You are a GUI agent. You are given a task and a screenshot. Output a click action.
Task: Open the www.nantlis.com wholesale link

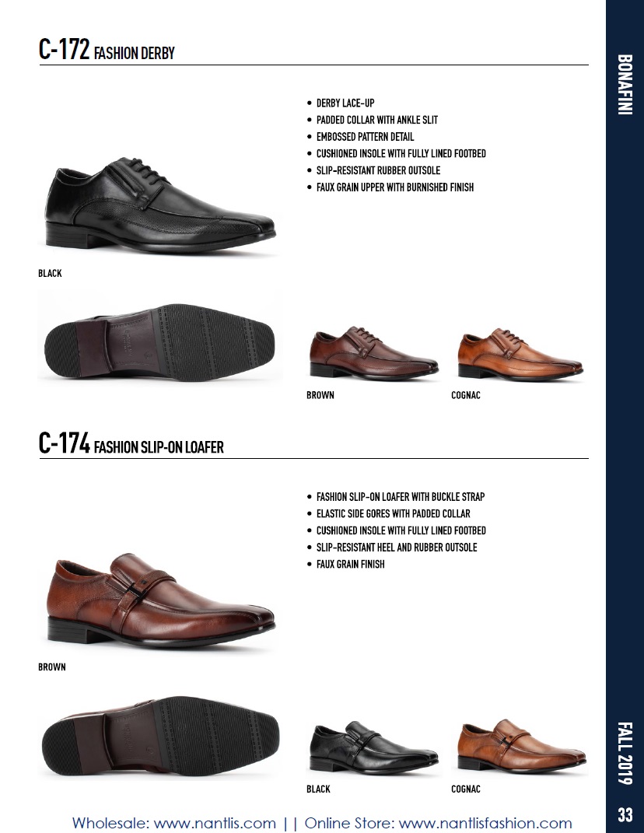coord(215,823)
